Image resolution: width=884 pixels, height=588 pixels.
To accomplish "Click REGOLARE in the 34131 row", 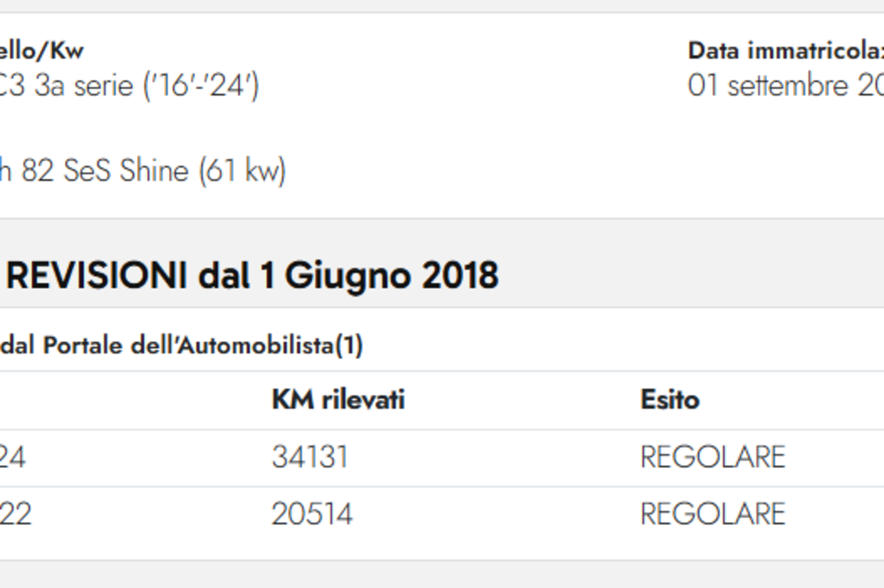I will click(x=713, y=457).
